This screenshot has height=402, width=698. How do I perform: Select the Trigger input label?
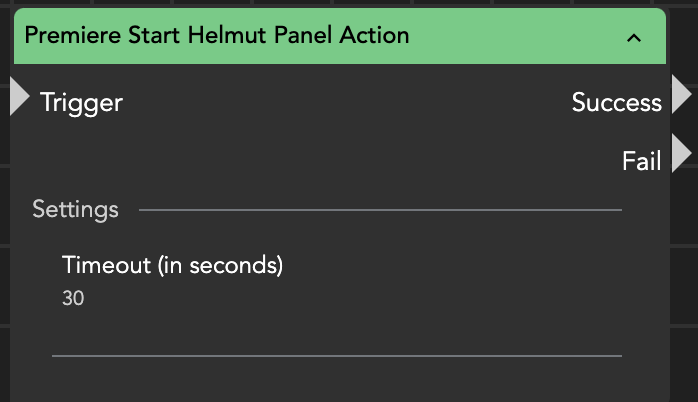(81, 102)
